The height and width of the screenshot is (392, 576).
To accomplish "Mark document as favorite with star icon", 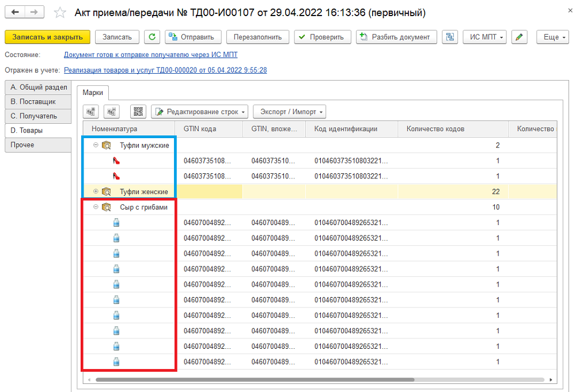I will (x=60, y=13).
